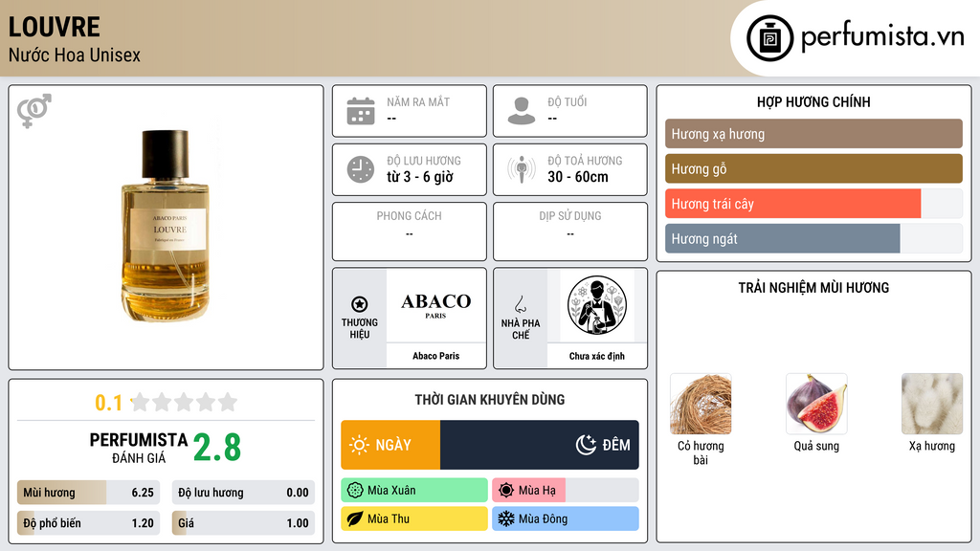The height and width of the screenshot is (551, 980).
Task: Click the spring flower icon in Mùa Xuân
Action: click(355, 491)
